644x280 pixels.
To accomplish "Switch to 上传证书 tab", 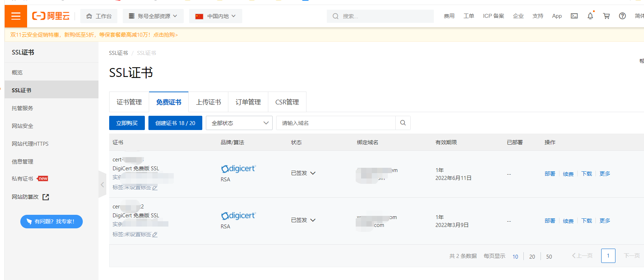I will (x=208, y=102).
